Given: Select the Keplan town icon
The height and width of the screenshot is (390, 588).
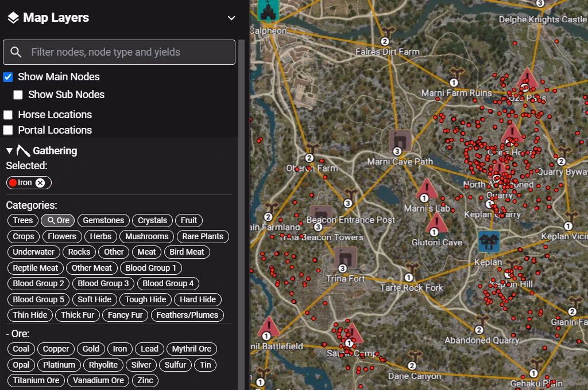Looking at the screenshot, I should [489, 241].
